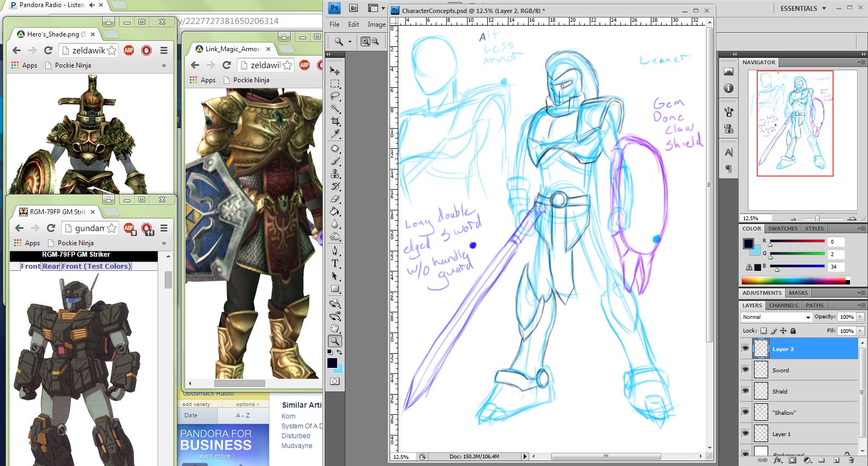Viewport: 868px width, 466px height.
Task: Hide the Sword layer
Action: (746, 370)
